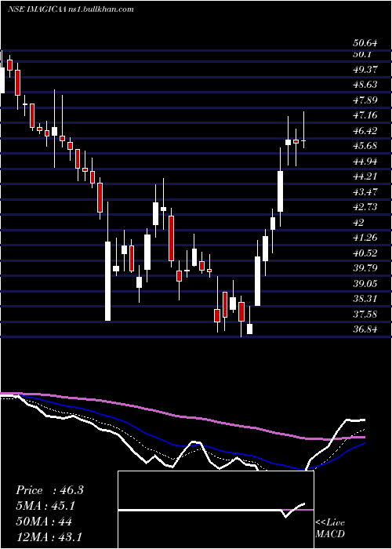Click the 39.79 price axis label

(365, 268)
